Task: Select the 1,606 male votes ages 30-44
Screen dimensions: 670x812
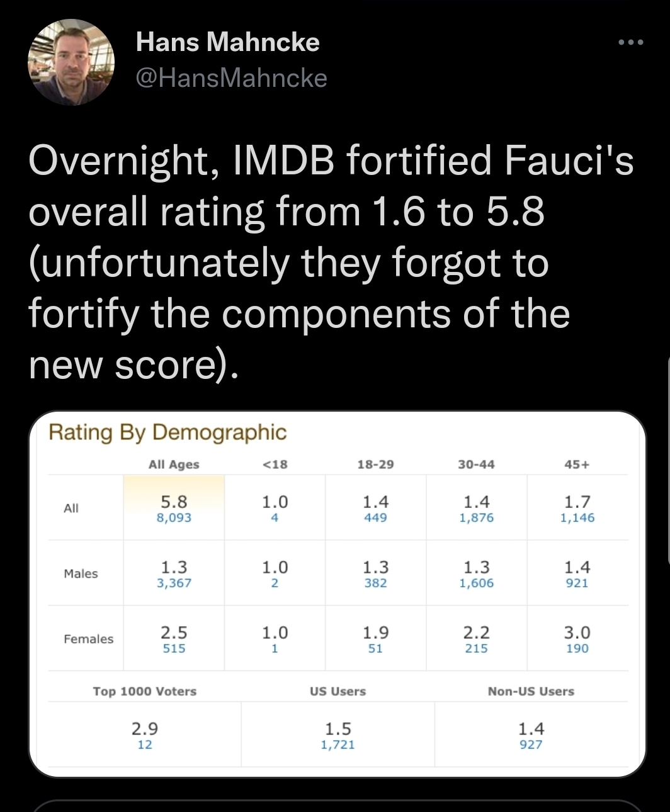Action: [477, 584]
